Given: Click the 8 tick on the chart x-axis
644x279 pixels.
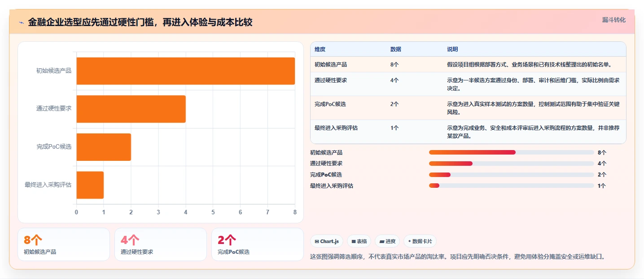Looking at the screenshot, I should pos(295,212).
